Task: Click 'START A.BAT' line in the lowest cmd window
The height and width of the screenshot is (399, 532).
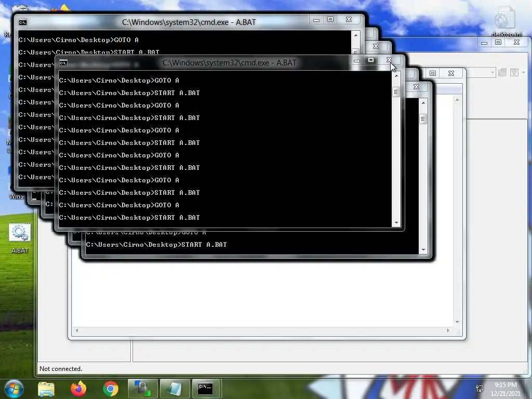Action: point(156,245)
